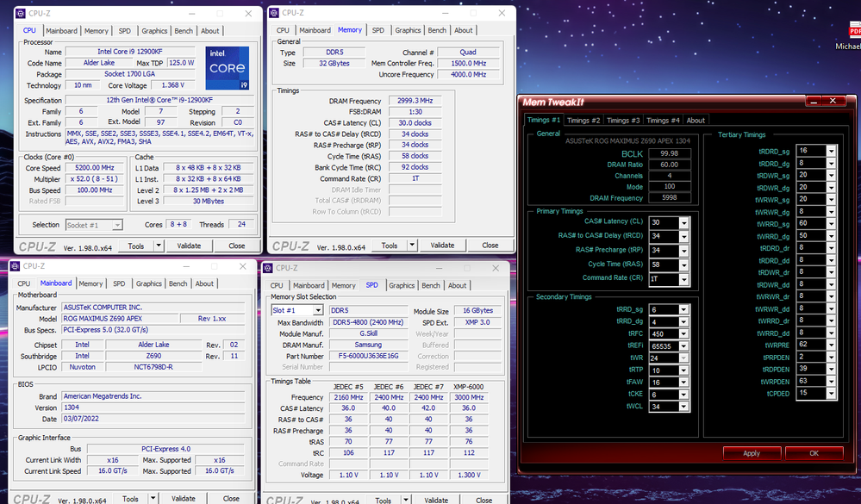Open Mainboard tab in CPU window
This screenshot has width=861, height=504.
tap(61, 31)
